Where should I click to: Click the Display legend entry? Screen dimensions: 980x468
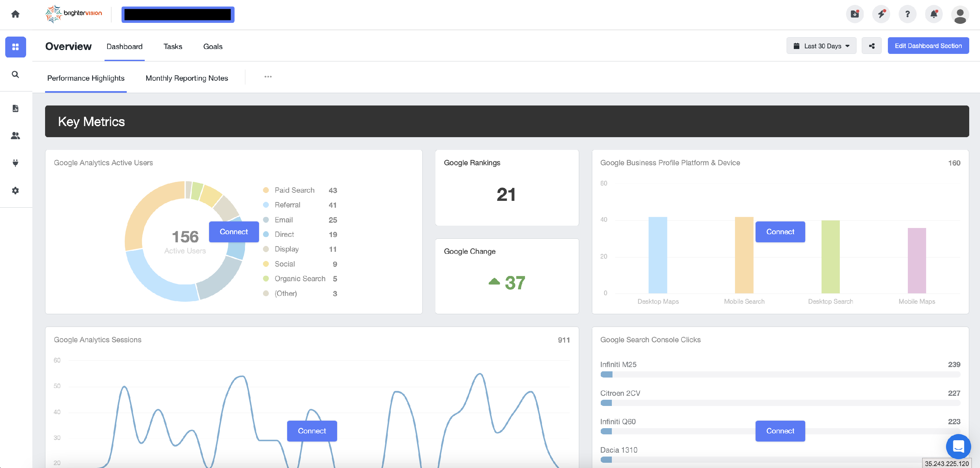click(x=300, y=249)
